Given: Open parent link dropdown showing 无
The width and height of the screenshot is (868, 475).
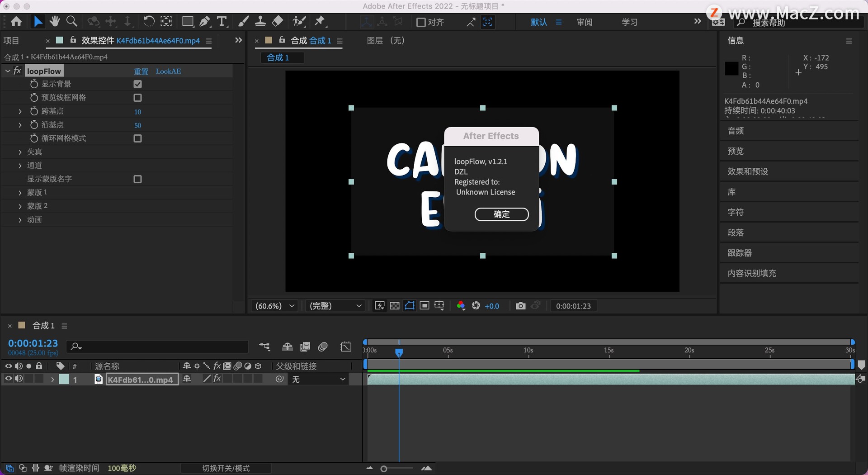Looking at the screenshot, I should coord(319,379).
